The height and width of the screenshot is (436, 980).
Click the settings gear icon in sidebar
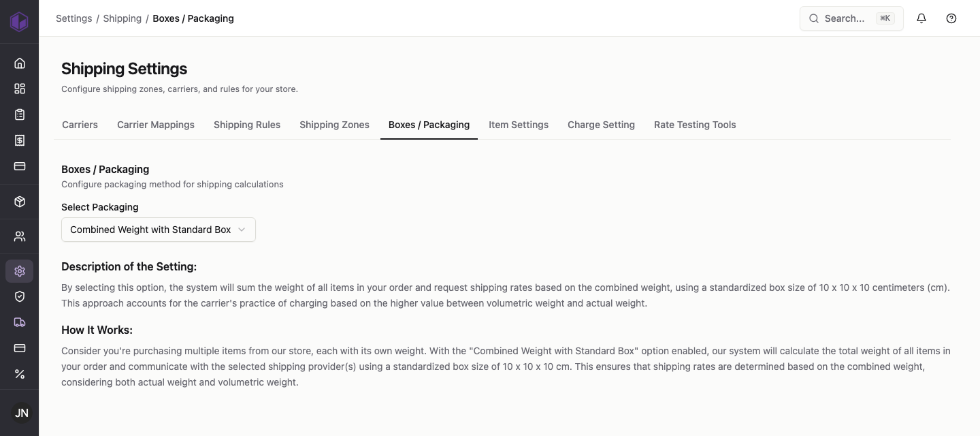coord(20,271)
